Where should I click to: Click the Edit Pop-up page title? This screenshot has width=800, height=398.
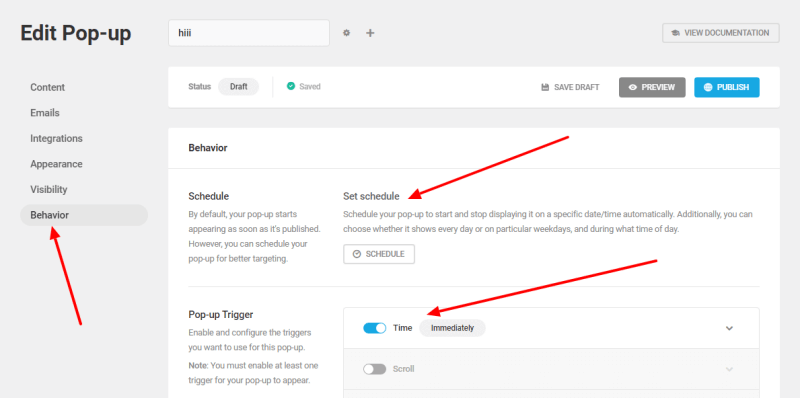pos(76,34)
